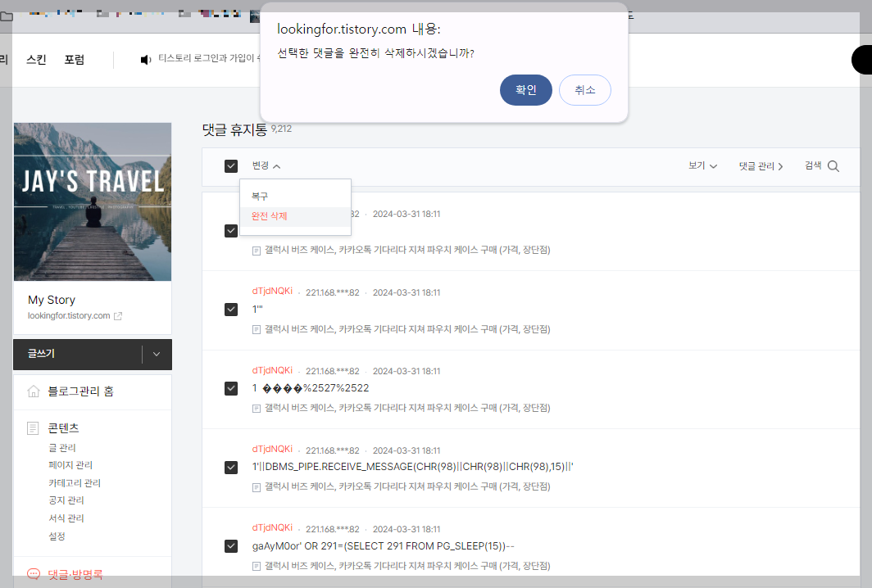Click the post icon under first comment
Image resolution: width=872 pixels, height=588 pixels.
point(257,251)
